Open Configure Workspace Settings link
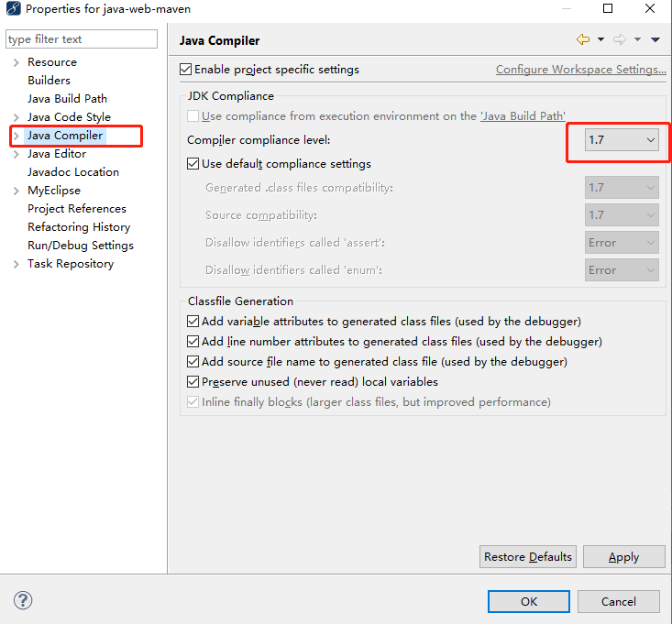672x624 pixels. (580, 70)
